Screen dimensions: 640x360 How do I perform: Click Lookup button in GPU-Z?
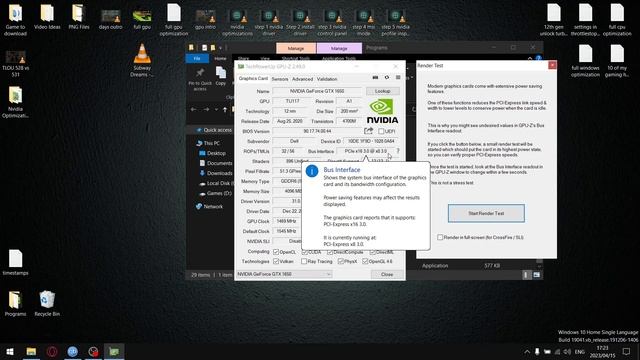pyautogui.click(x=382, y=91)
